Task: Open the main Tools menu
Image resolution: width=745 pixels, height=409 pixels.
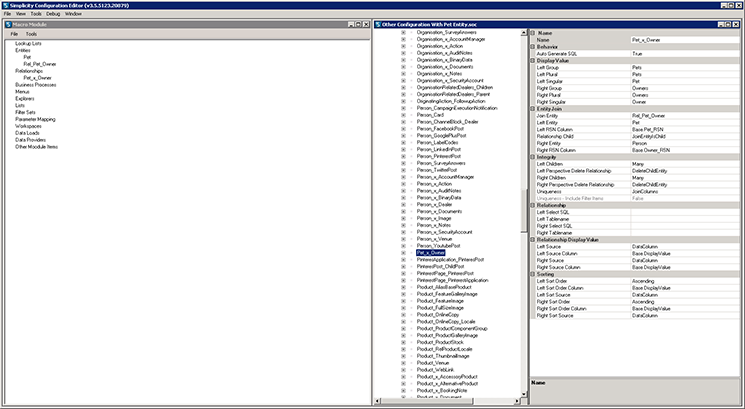Action: click(36, 14)
